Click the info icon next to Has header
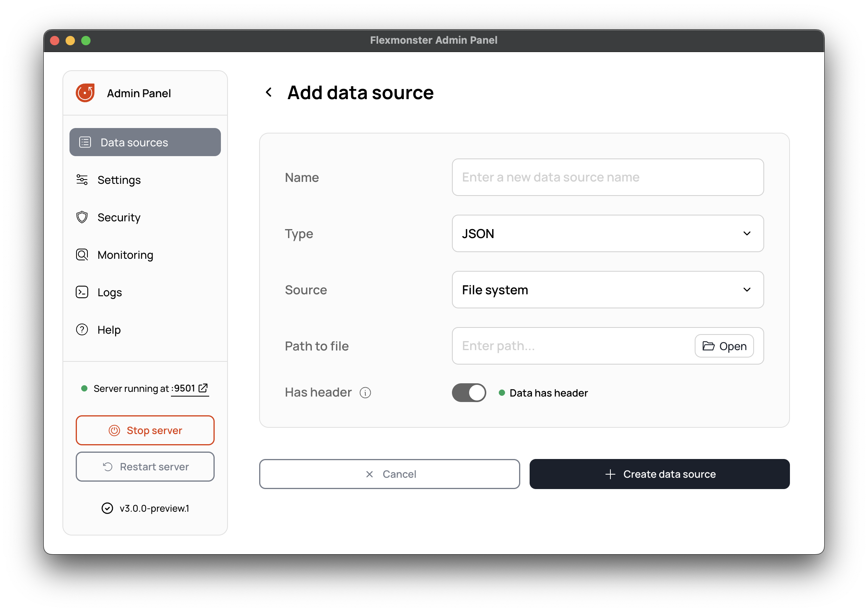 coord(365,393)
